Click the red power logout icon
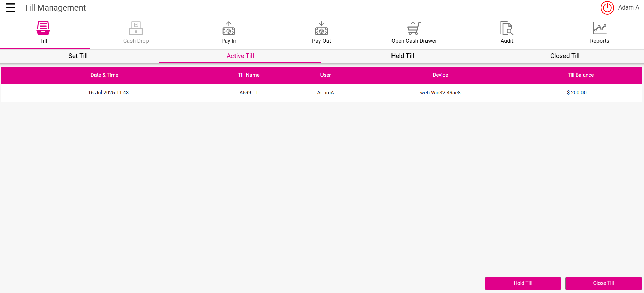This screenshot has height=293, width=644. pos(607,8)
